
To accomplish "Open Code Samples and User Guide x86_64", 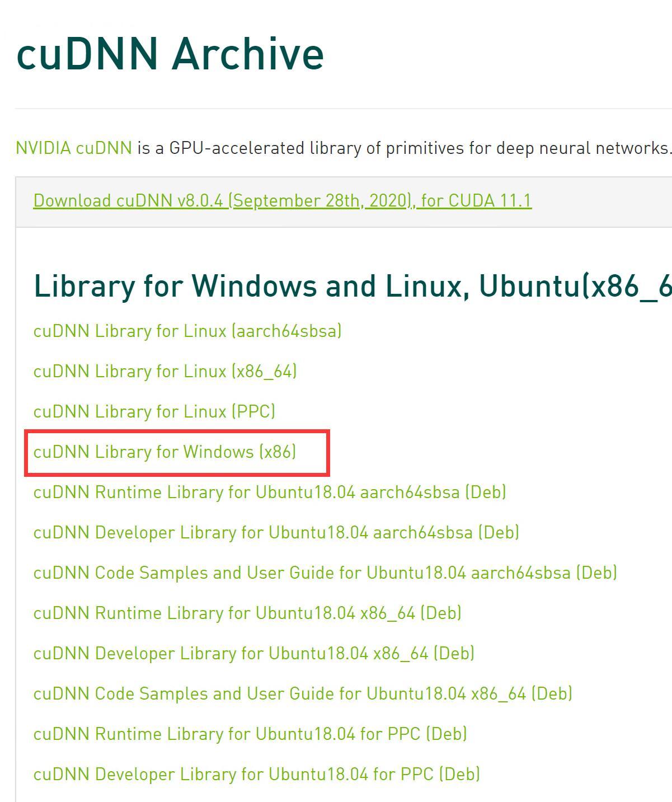I will click(303, 693).
